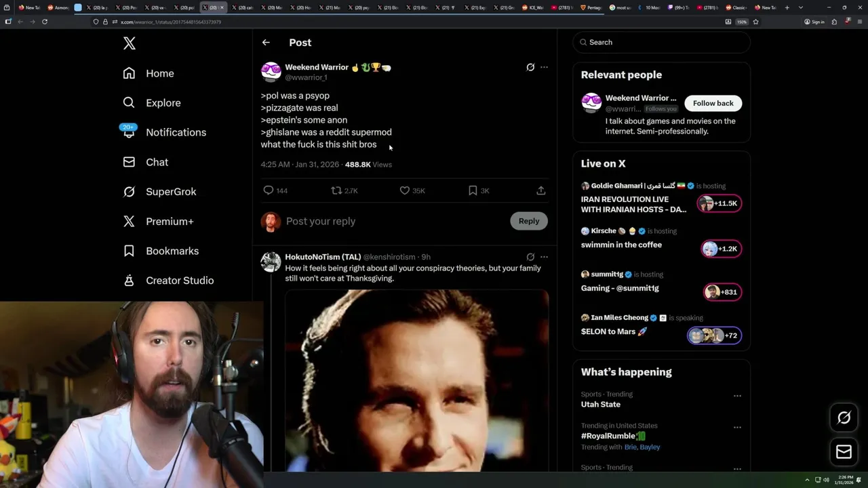Click the Post your reply field
The image size is (868, 488).
coord(393,221)
